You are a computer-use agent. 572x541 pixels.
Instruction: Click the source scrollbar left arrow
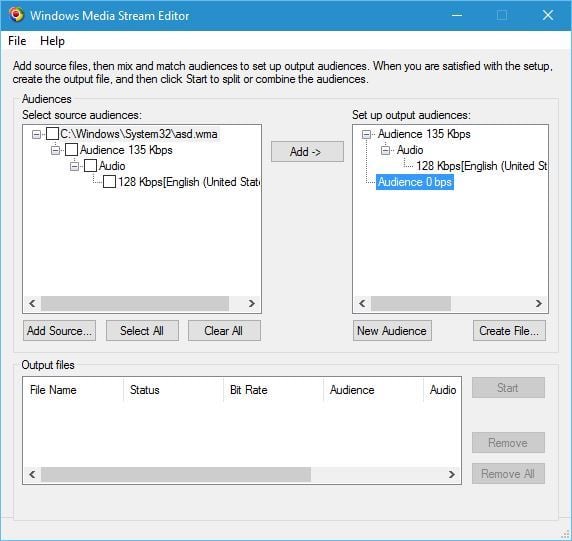coord(32,303)
